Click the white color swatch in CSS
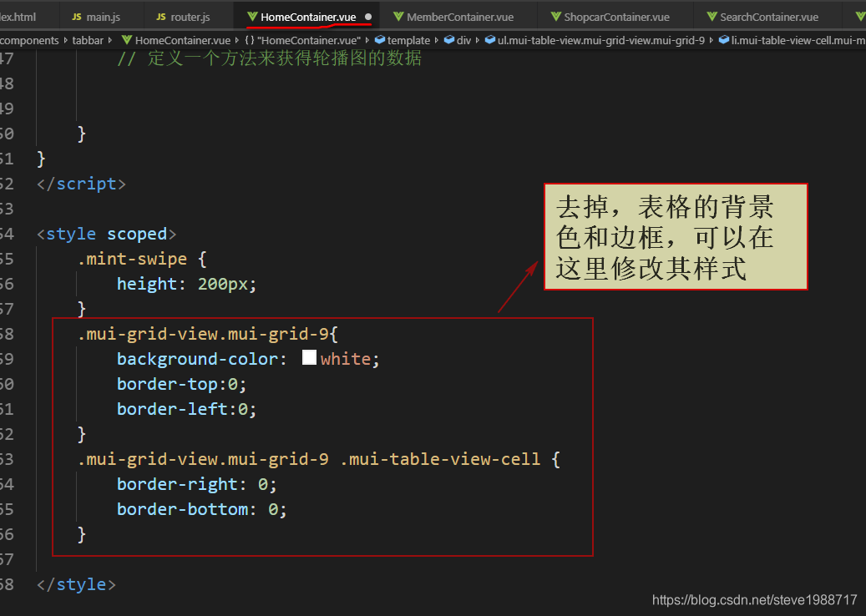 click(309, 358)
